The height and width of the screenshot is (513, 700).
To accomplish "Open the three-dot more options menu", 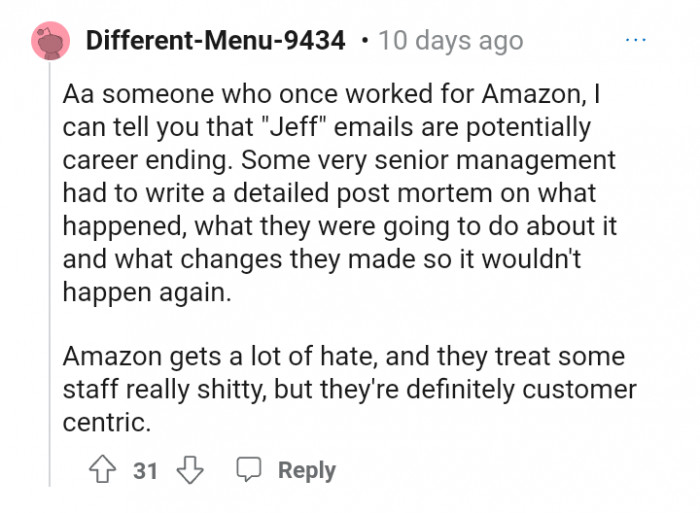I will (x=636, y=39).
